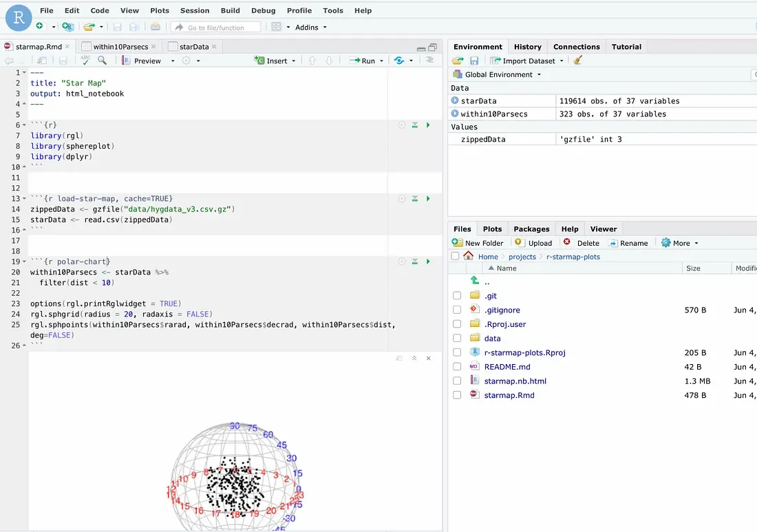Screen dimensions: 757x532
Task: Tick the checkbox for the data folder
Action: [x=456, y=338]
